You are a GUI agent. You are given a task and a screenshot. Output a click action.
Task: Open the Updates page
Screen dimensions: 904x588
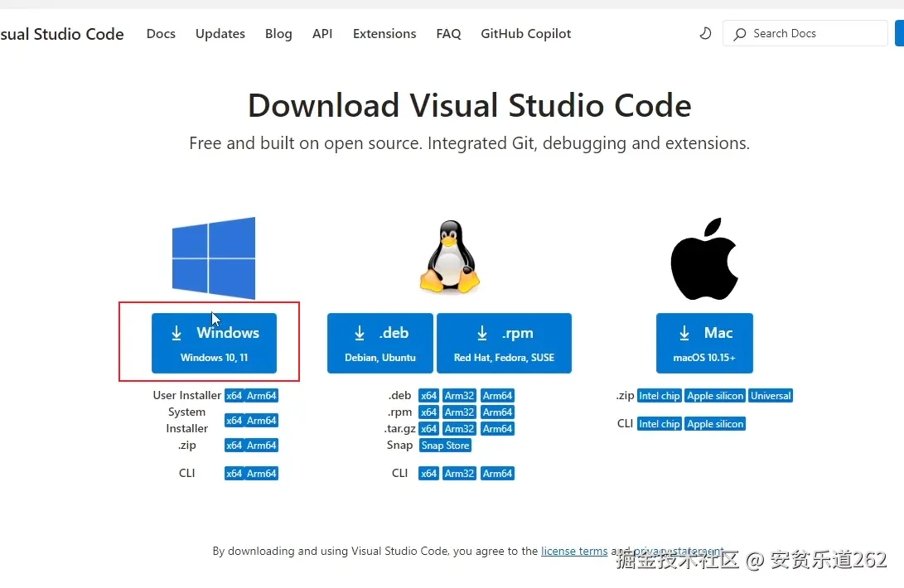pyautogui.click(x=220, y=33)
